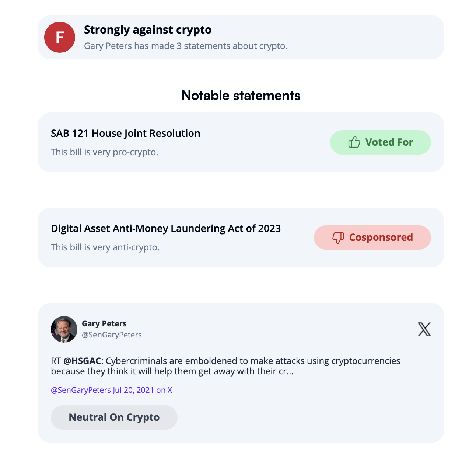Click the tweet text about cybercriminals
This screenshot has height=461, width=476.
(225, 366)
